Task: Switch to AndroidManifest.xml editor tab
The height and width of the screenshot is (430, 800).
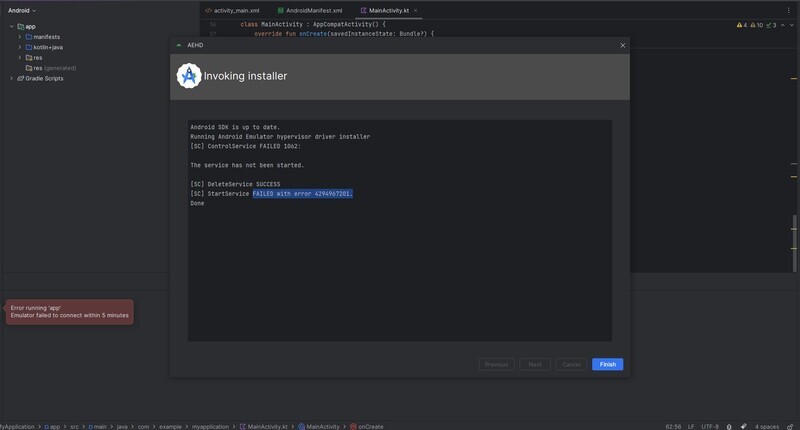Action: 310,10
